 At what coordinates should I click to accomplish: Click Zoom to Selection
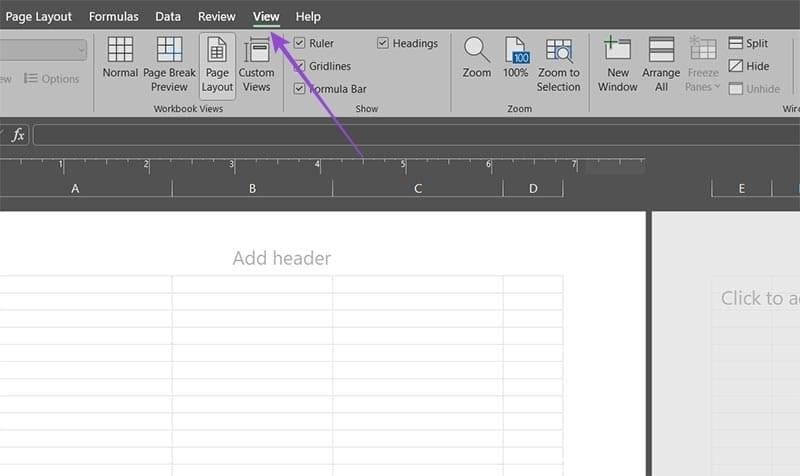coord(558,63)
